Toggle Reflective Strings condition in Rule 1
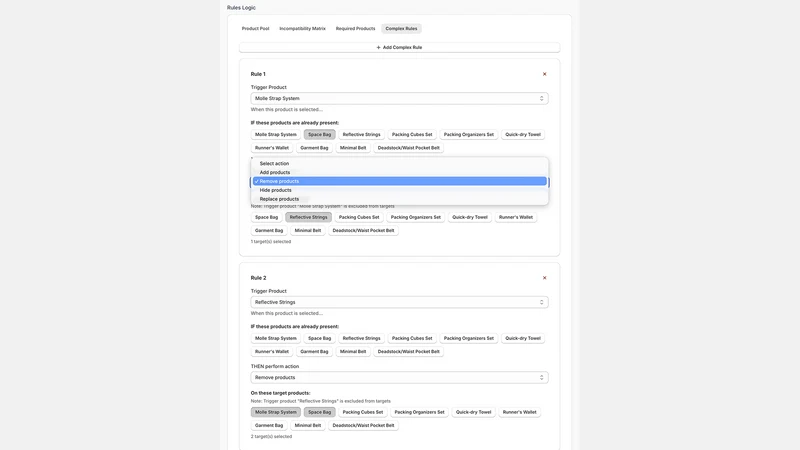 click(x=361, y=135)
